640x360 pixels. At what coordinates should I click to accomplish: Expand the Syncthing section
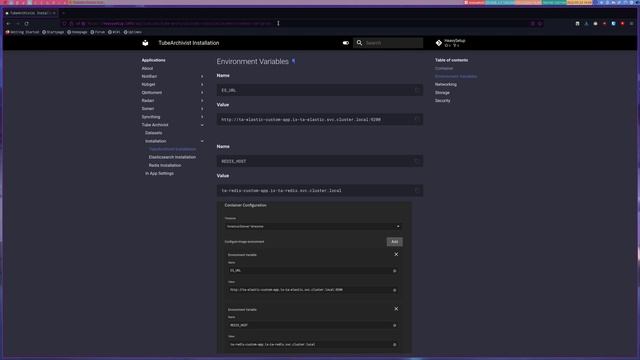point(202,117)
